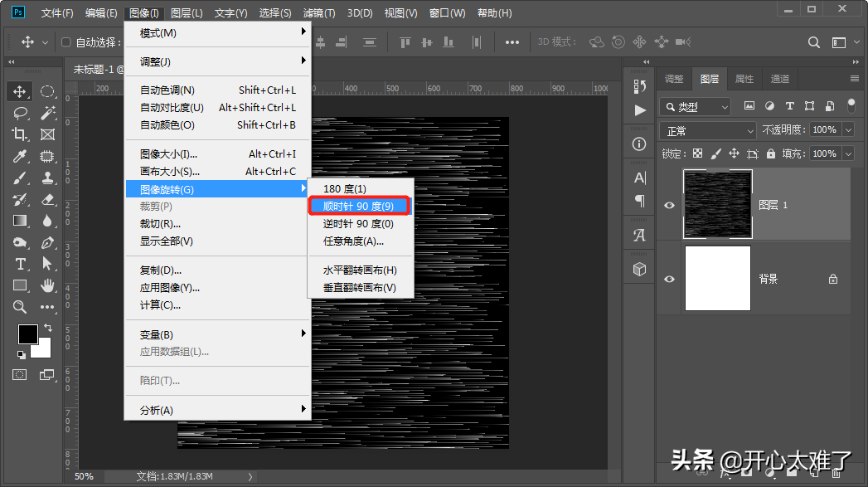Click the background white color swatch
Screen dimensions: 868x487
tap(44, 351)
